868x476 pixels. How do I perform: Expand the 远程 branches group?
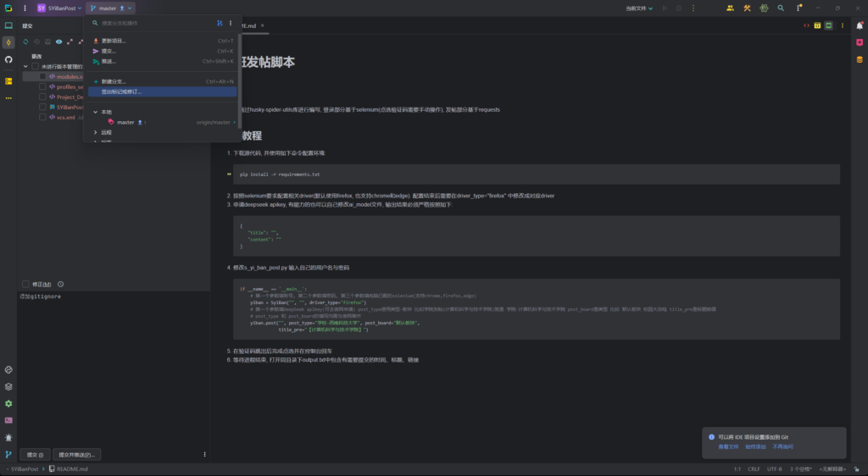tap(95, 132)
